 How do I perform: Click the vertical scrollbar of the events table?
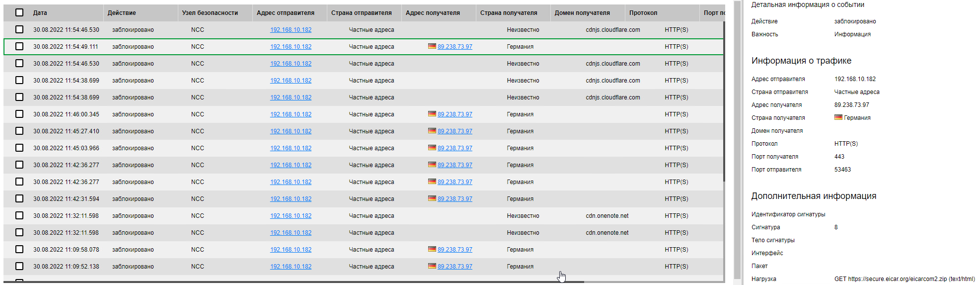724,99
